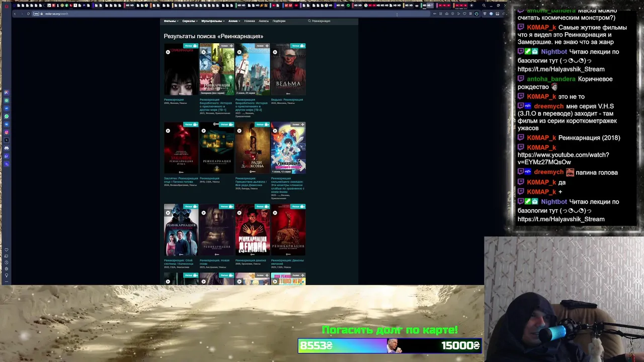The height and width of the screenshot is (362, 644).
Task: Click the debt donation progress bar
Action: click(390, 345)
